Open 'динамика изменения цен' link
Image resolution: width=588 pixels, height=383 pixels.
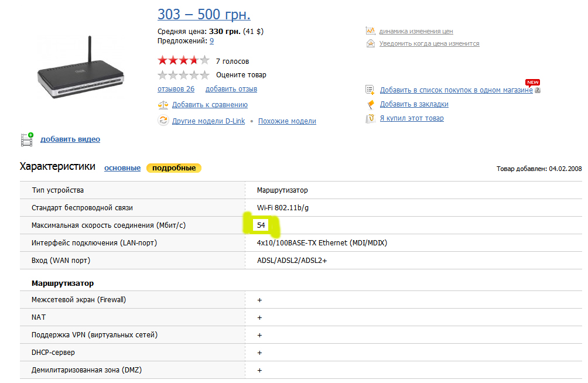416,31
